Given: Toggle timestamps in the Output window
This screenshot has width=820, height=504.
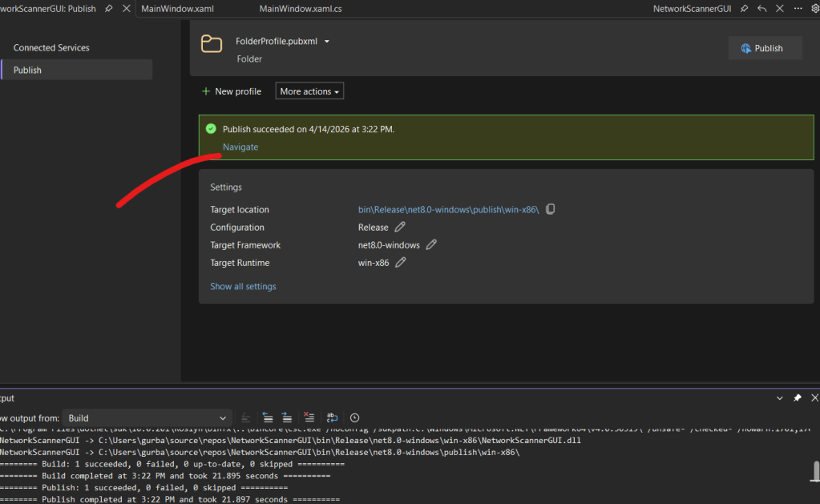Looking at the screenshot, I should (354, 418).
